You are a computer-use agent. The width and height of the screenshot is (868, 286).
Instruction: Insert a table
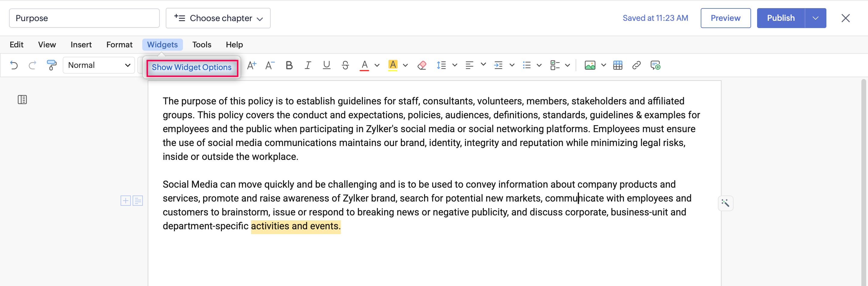(x=618, y=65)
